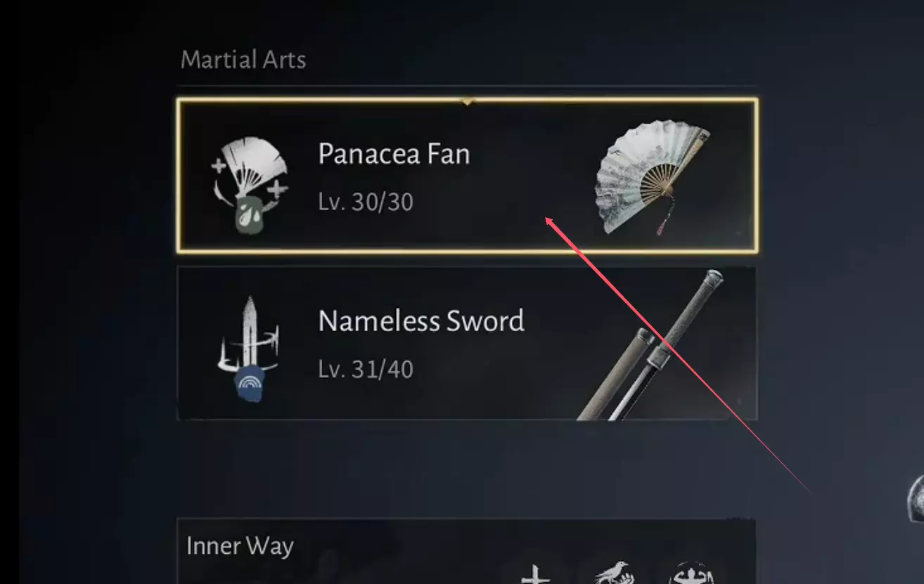The height and width of the screenshot is (584, 924).
Task: Click the Panacea Fan name text
Action: pyautogui.click(x=394, y=154)
